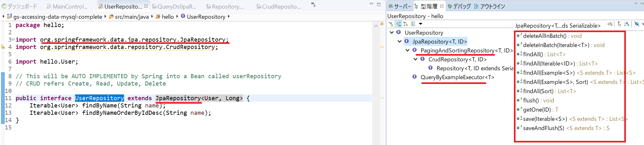Show the hidden editor tabs list
The image size is (644, 145).
click(x=313, y=4)
